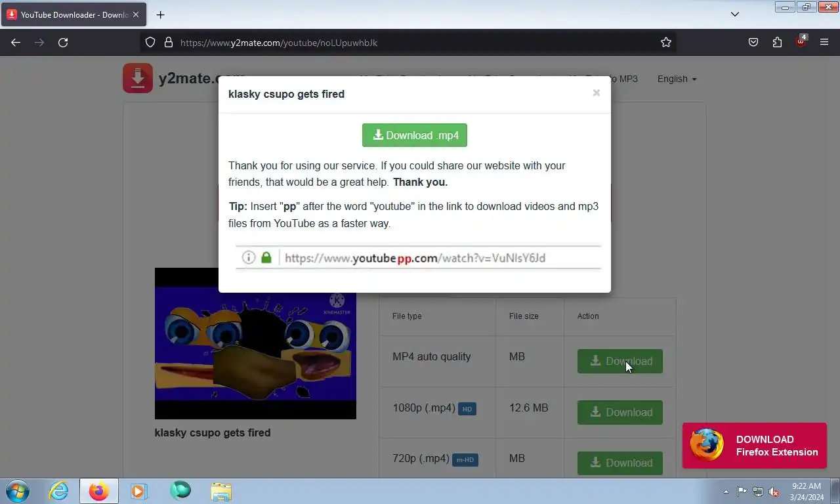
Task: Bookmark this page with the star
Action: pyautogui.click(x=666, y=42)
